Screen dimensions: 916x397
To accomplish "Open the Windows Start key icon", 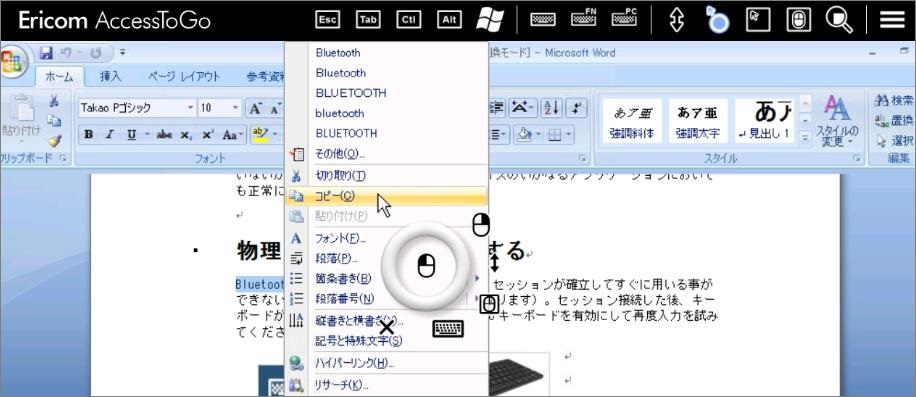I will (490, 20).
